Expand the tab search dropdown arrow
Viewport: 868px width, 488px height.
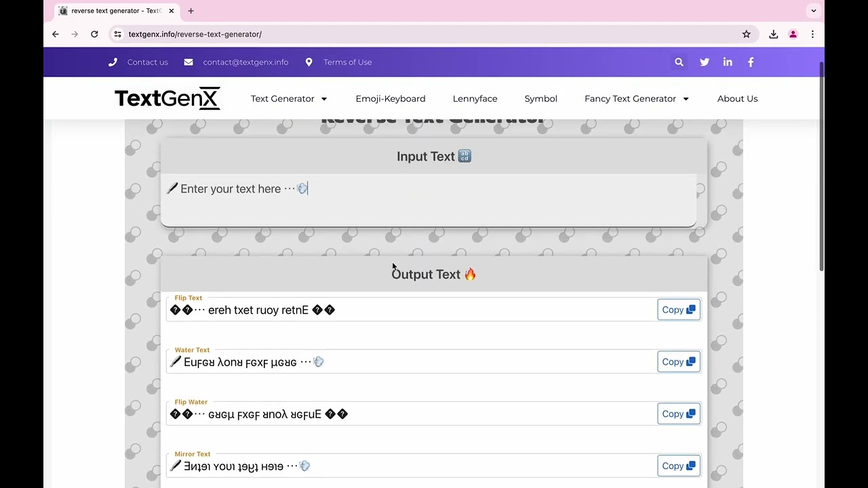(813, 11)
